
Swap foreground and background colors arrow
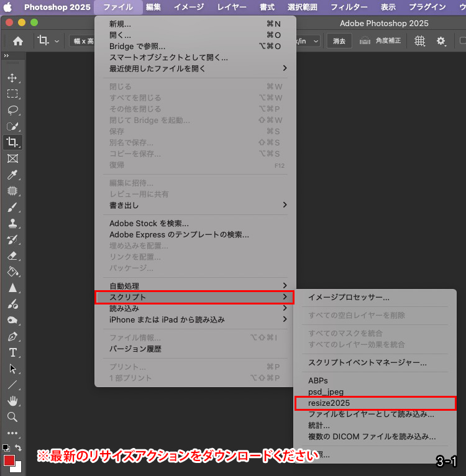click(19, 447)
